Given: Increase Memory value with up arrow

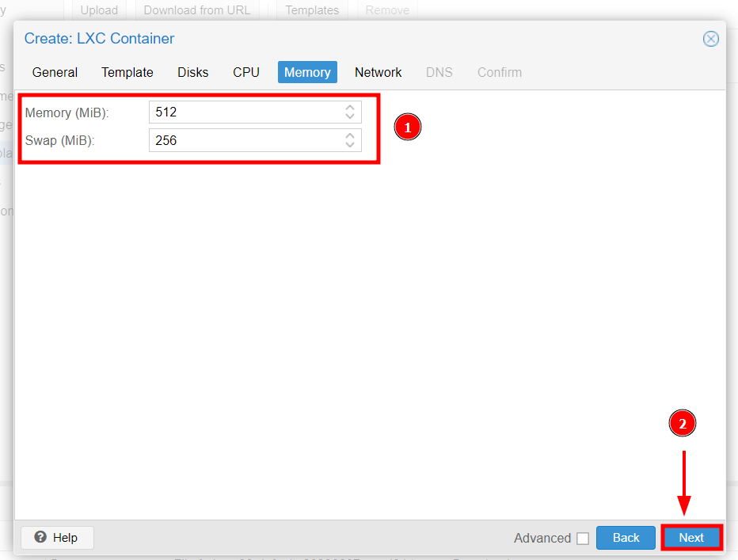Looking at the screenshot, I should pos(350,108).
